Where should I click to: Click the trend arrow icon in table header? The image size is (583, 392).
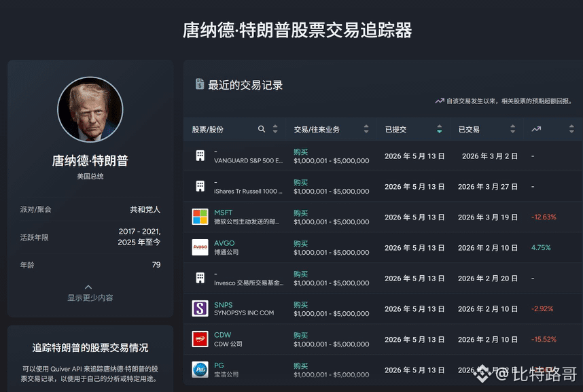(536, 129)
